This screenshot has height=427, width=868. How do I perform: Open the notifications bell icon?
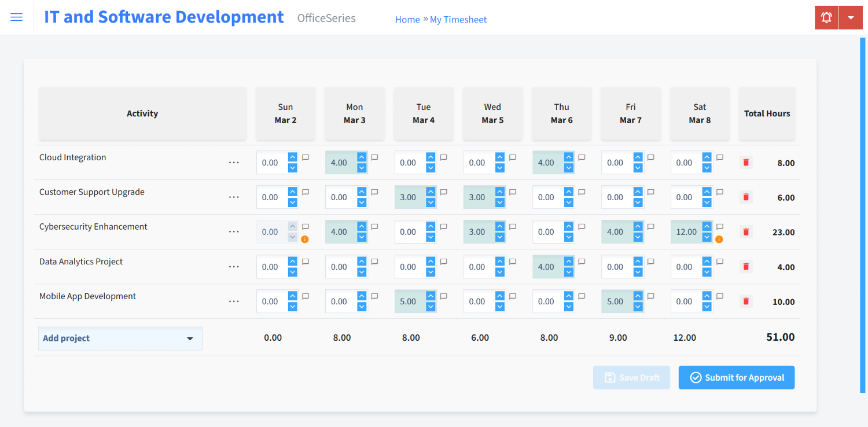(826, 17)
